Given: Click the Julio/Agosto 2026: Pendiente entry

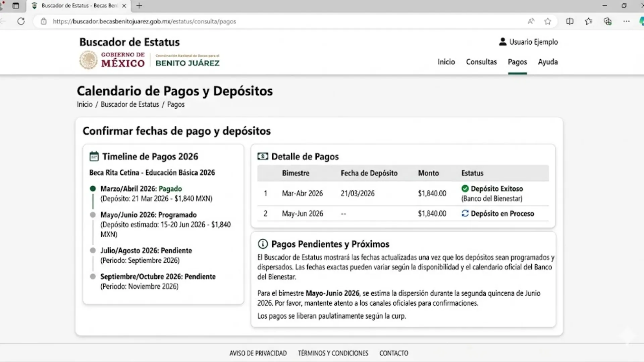Looking at the screenshot, I should click(x=146, y=251).
